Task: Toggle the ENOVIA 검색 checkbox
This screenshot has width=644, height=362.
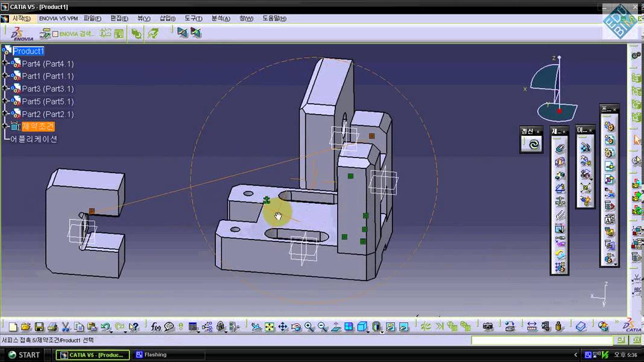Action: [55, 34]
